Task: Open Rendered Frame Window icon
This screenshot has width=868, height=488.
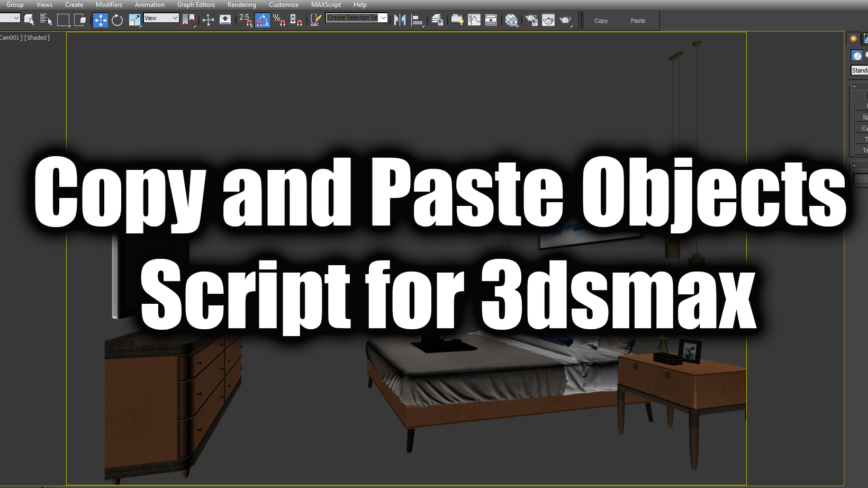Action: [548, 20]
